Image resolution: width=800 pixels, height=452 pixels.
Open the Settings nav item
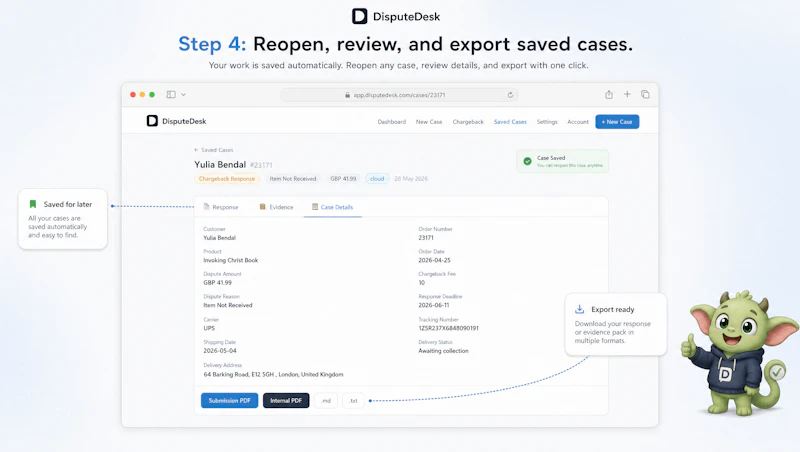(x=547, y=122)
